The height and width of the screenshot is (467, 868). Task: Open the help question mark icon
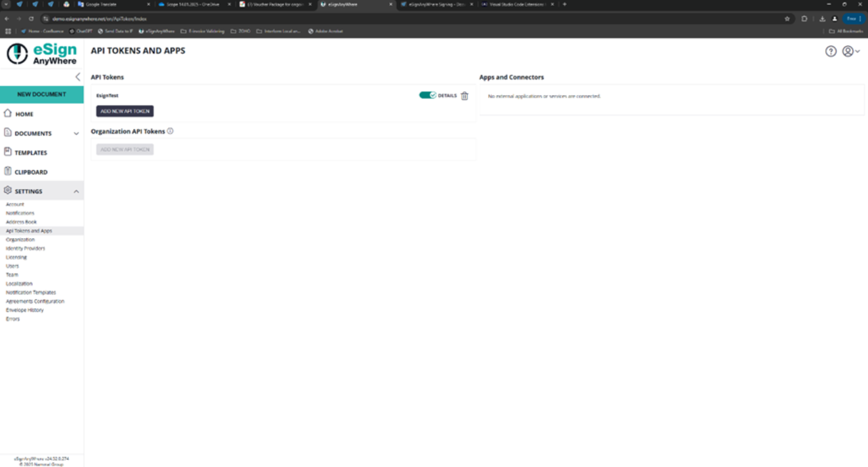pyautogui.click(x=831, y=51)
